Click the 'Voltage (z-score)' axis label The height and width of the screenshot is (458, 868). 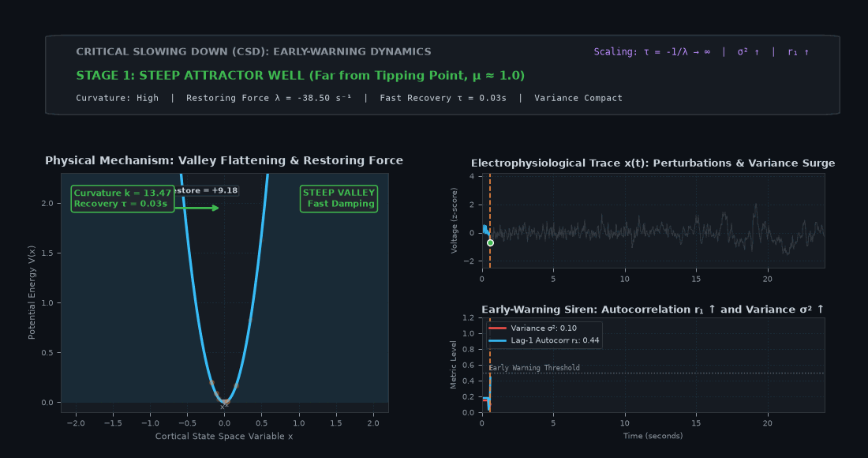pos(454,220)
